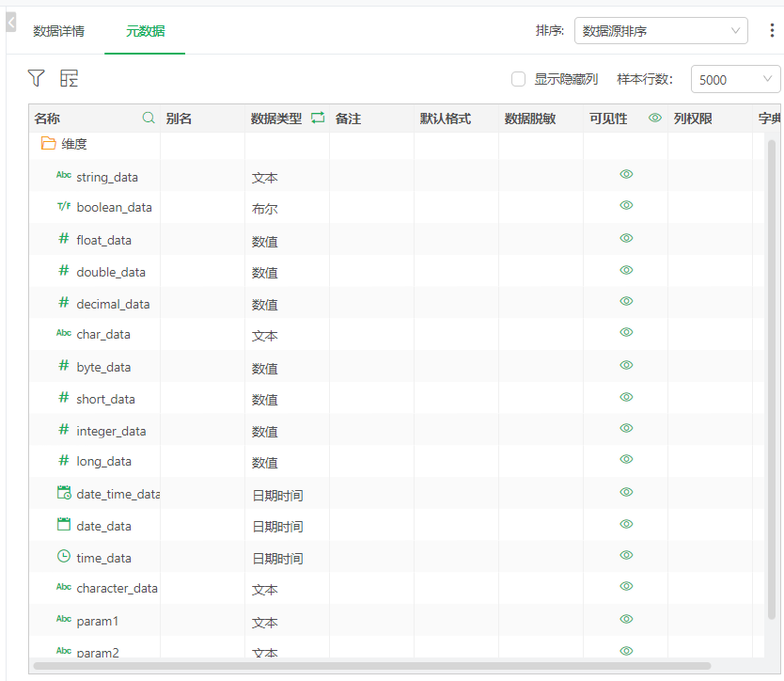Screen dimensions: 784x681
Task: Hide float_data via its eye icon
Action: (x=626, y=238)
